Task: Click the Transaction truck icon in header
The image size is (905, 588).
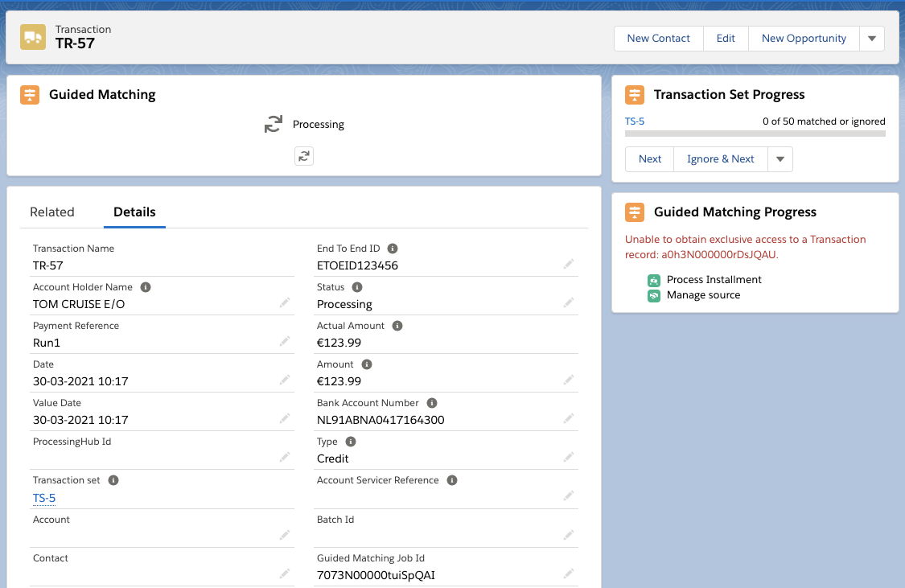Action: 33,37
